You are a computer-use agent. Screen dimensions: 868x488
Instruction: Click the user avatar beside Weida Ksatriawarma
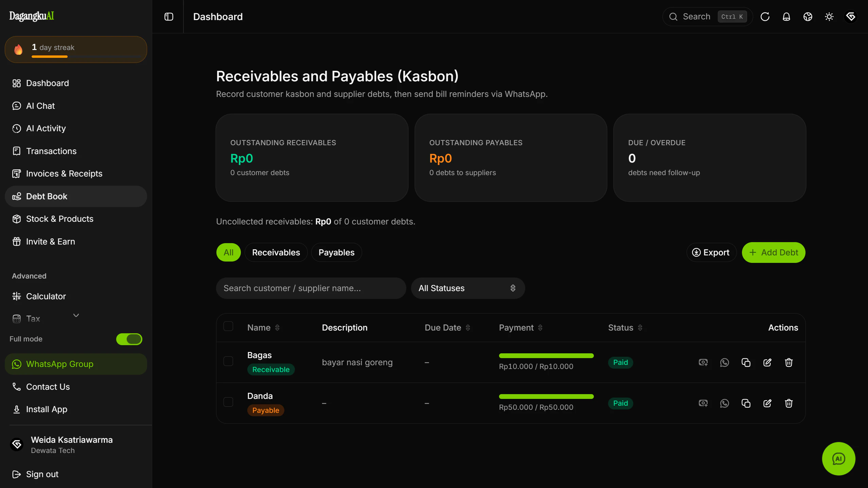click(17, 444)
